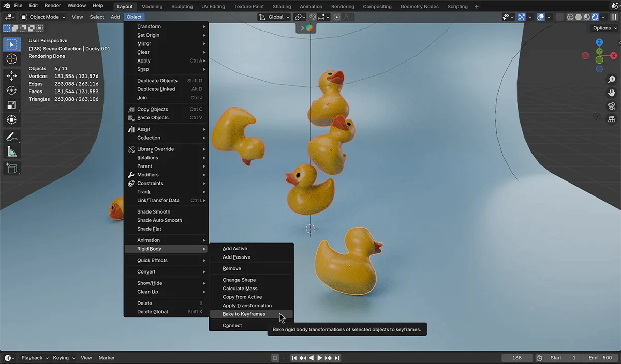Viewport: 621px width, 364px height.
Task: Toggle proportional editing button
Action: (337, 17)
